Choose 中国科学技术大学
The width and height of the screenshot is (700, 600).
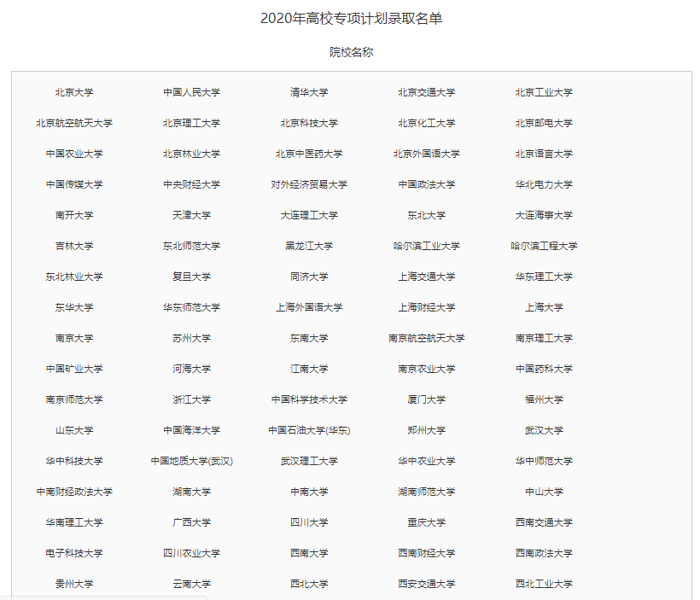(x=309, y=399)
